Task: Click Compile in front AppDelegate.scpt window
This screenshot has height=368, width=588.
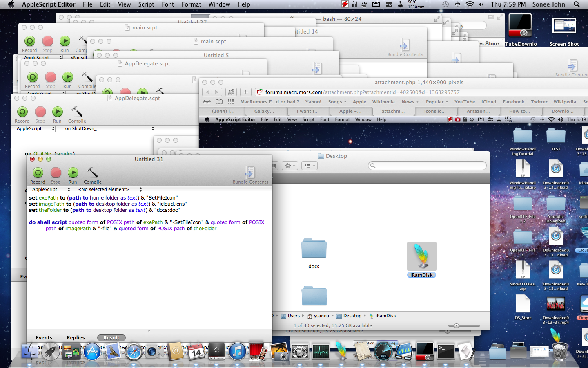Action: (77, 114)
